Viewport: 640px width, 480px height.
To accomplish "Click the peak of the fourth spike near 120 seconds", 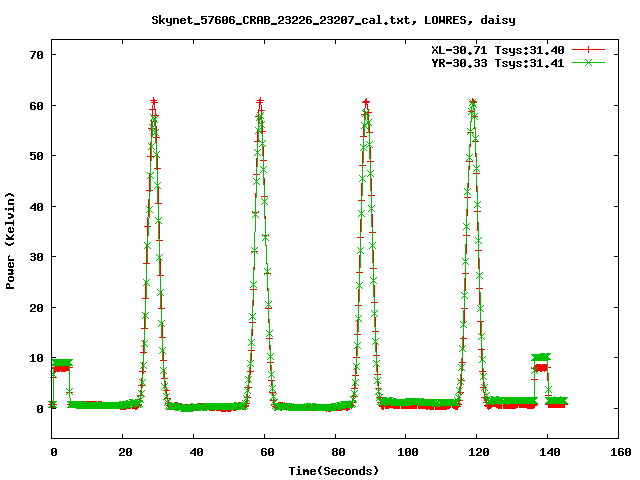I will click(x=473, y=101).
